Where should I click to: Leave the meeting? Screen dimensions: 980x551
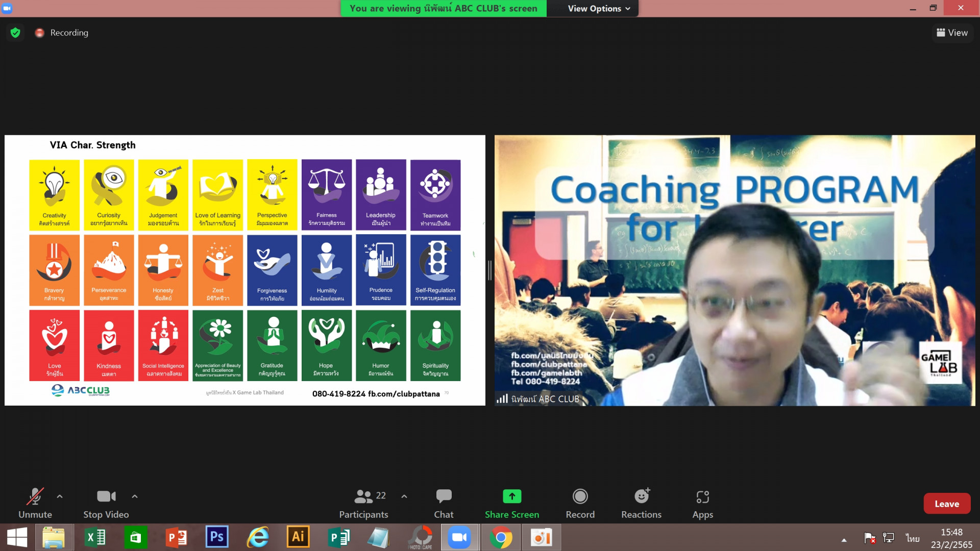click(x=947, y=504)
